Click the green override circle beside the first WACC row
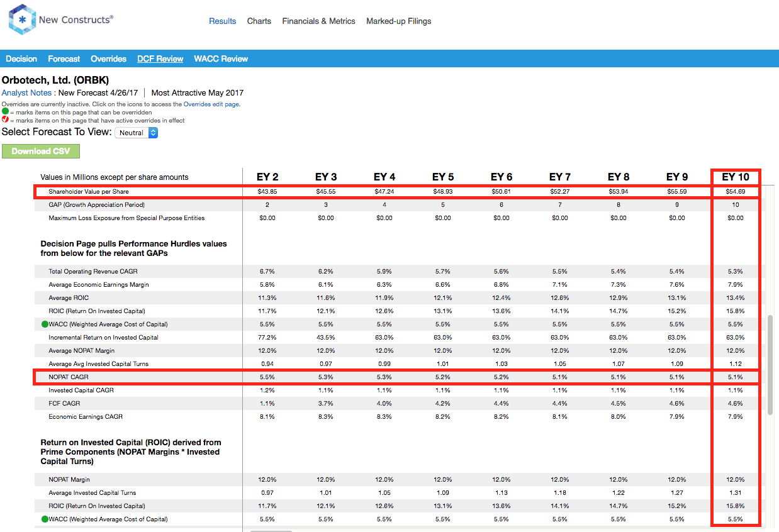 pos(45,324)
